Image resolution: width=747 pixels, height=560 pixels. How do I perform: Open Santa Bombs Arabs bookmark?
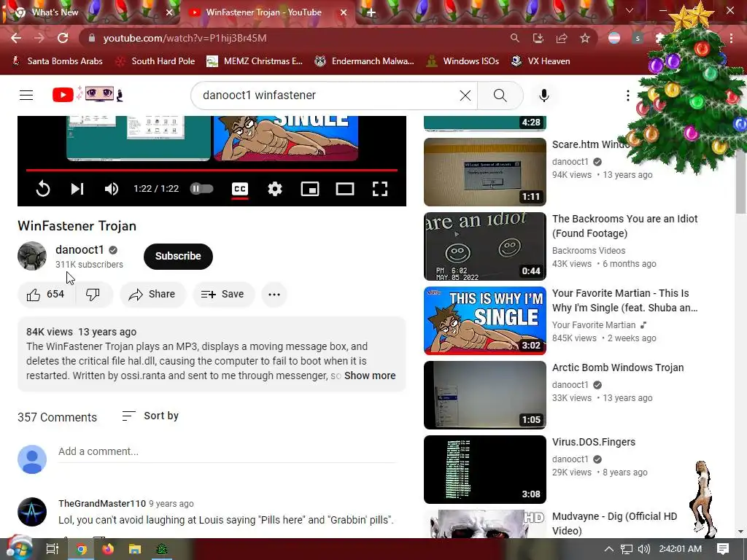click(x=57, y=61)
